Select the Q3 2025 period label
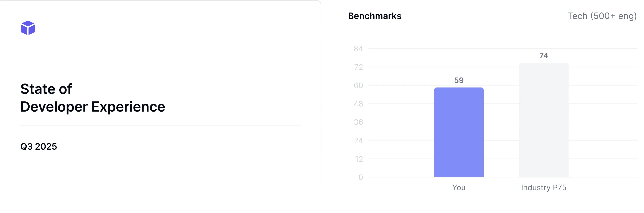This screenshot has width=644, height=213. tap(39, 146)
